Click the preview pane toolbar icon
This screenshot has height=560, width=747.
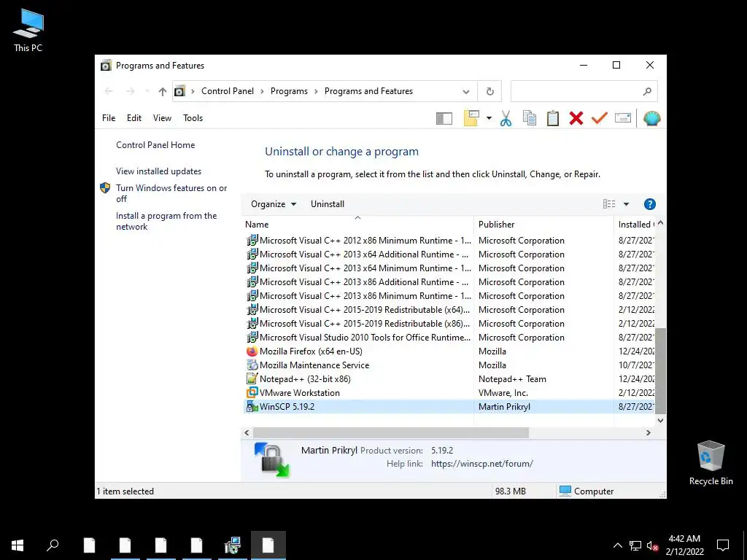click(x=444, y=118)
